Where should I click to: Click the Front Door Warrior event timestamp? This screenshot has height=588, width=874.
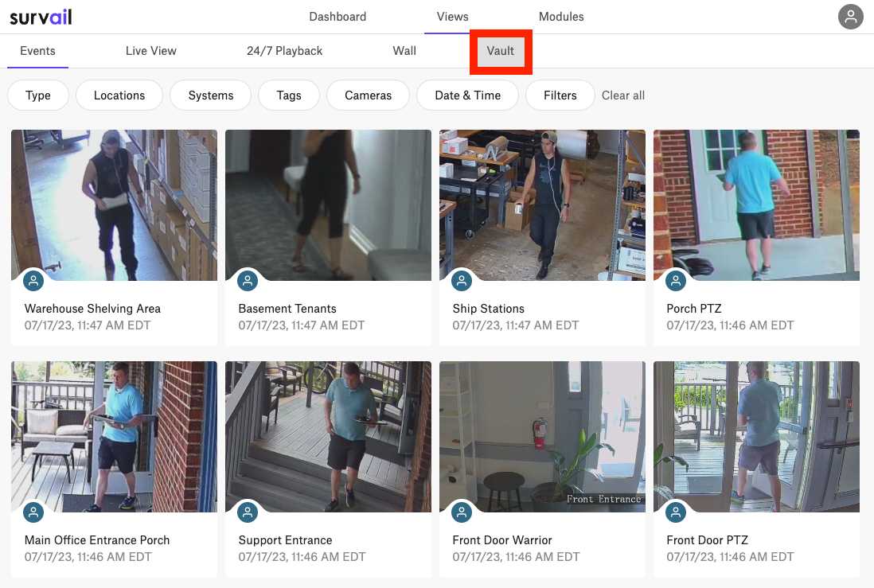pyautogui.click(x=516, y=557)
